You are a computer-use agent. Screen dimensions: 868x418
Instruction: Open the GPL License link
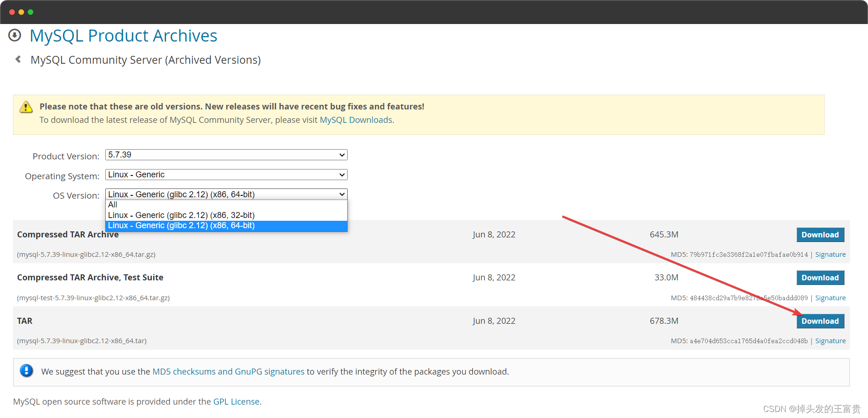pyautogui.click(x=236, y=402)
